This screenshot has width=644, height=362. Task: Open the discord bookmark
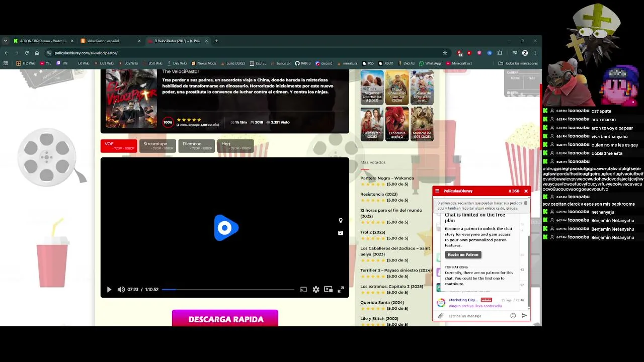(x=324, y=63)
